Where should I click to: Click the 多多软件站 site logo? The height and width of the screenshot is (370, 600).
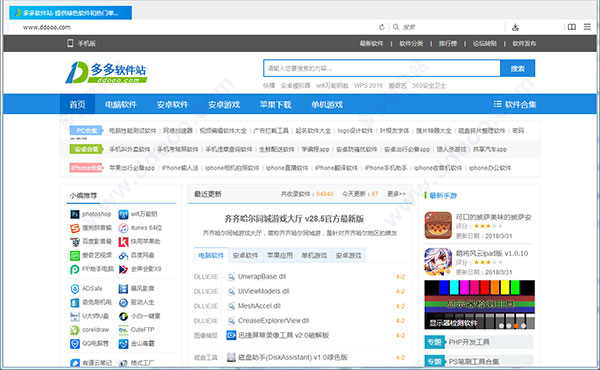pyautogui.click(x=106, y=72)
